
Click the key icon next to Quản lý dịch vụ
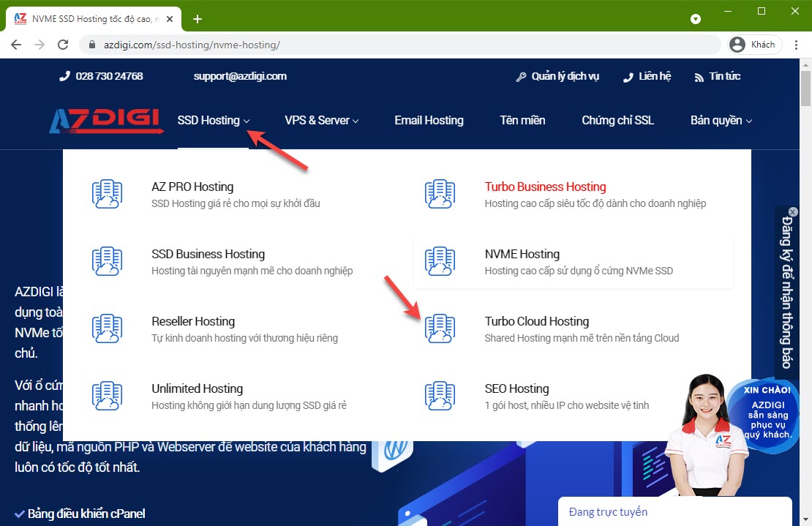click(521, 77)
